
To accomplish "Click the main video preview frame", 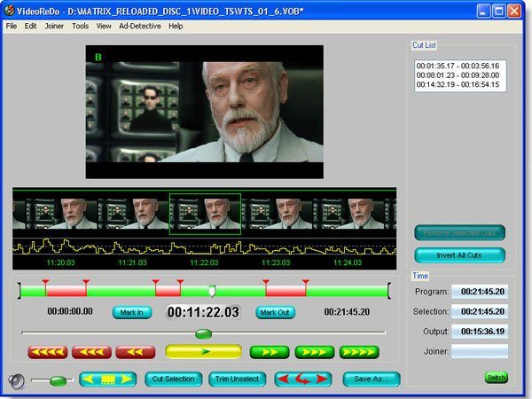I will coord(205,112).
